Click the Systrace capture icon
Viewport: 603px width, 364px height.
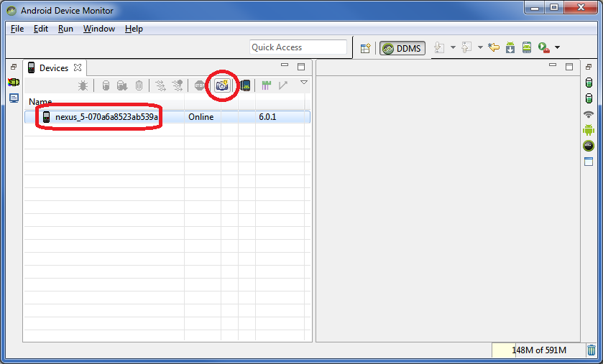266,85
